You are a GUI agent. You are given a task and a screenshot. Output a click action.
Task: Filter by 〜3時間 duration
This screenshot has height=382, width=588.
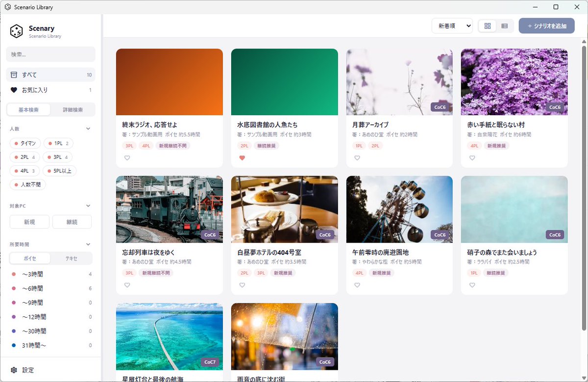click(50, 274)
